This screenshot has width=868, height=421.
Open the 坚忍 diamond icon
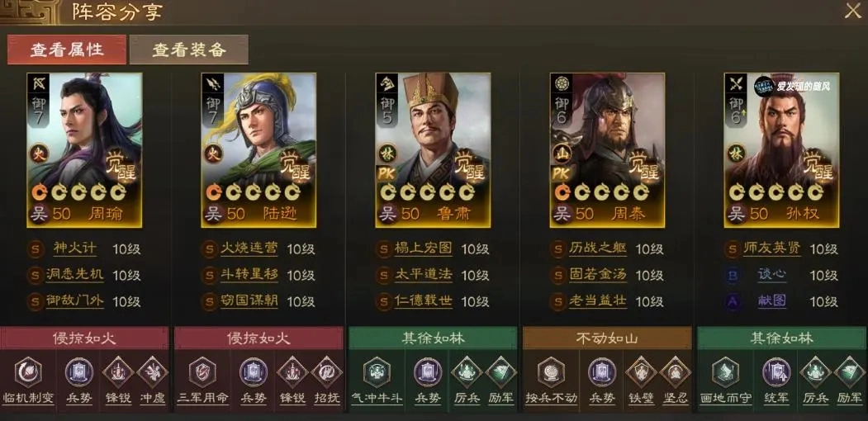pos(675,372)
